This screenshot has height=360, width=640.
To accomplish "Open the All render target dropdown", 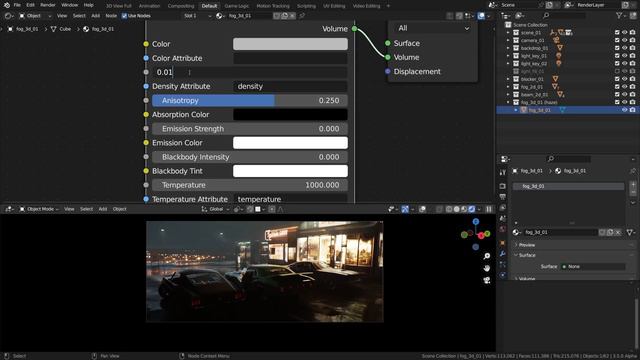I will pos(433,28).
